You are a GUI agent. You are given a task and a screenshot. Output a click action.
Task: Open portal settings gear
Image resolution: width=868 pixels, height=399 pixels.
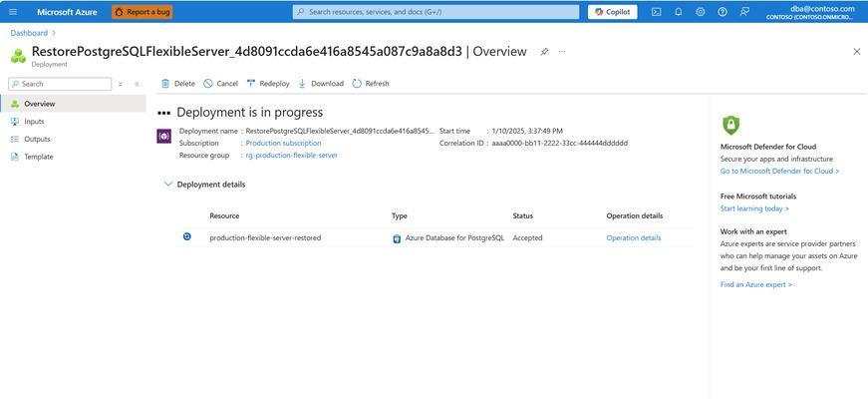[x=701, y=12]
